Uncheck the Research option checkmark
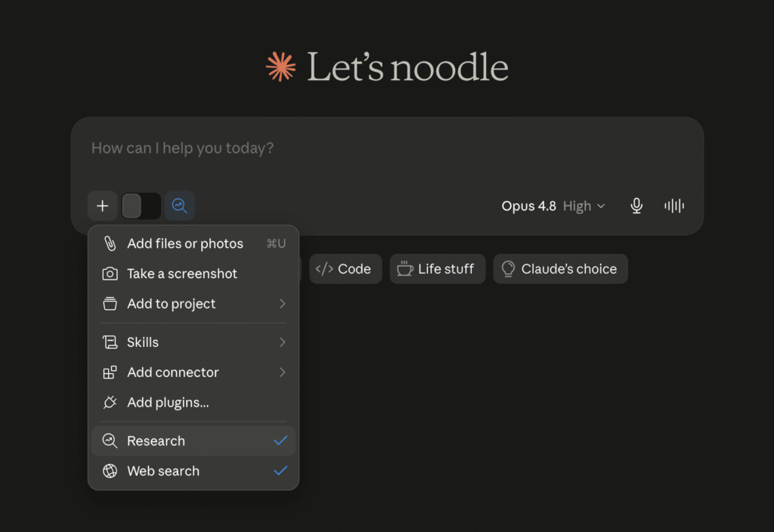 [280, 441]
